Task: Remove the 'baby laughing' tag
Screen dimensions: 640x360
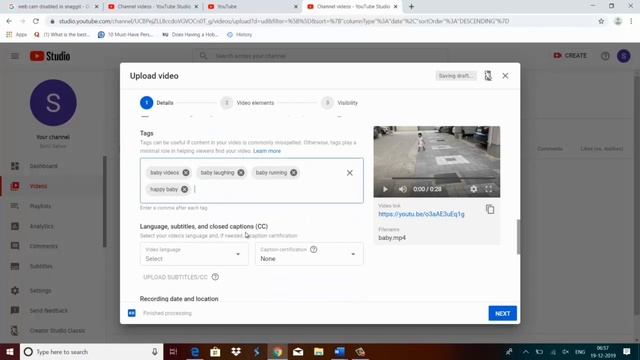Action: coord(241,173)
